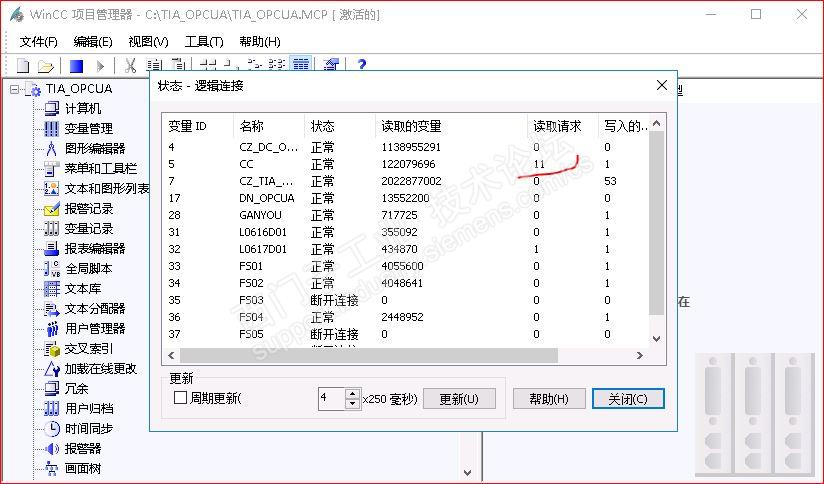Select the FS03 disconnected row
824x484 pixels.
coord(406,300)
